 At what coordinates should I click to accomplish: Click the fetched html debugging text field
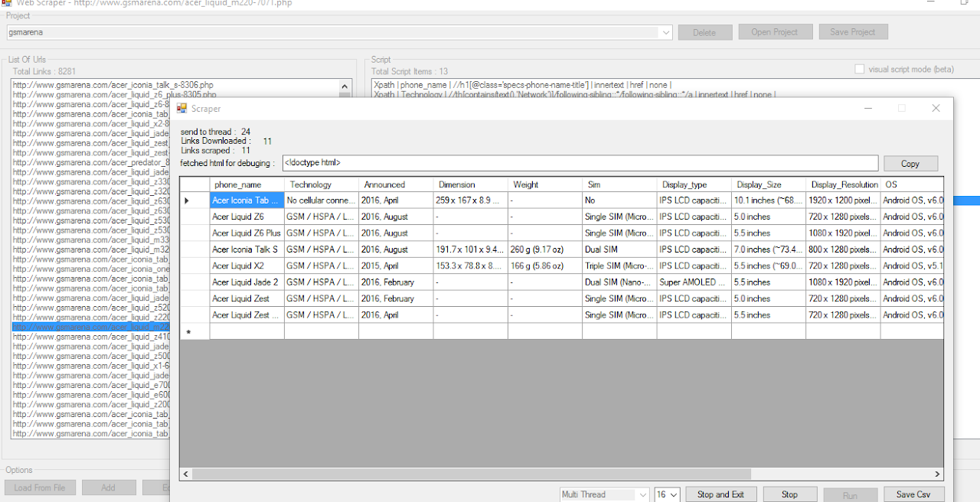580,163
